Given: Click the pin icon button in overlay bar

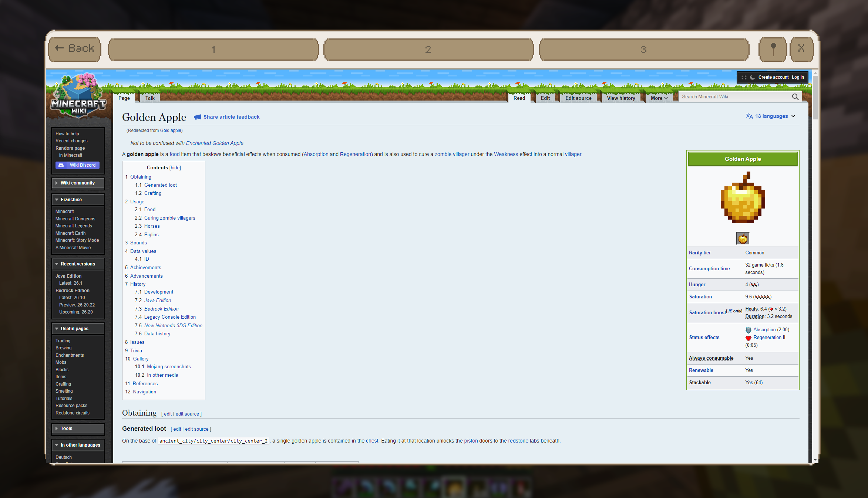Looking at the screenshot, I should (773, 49).
